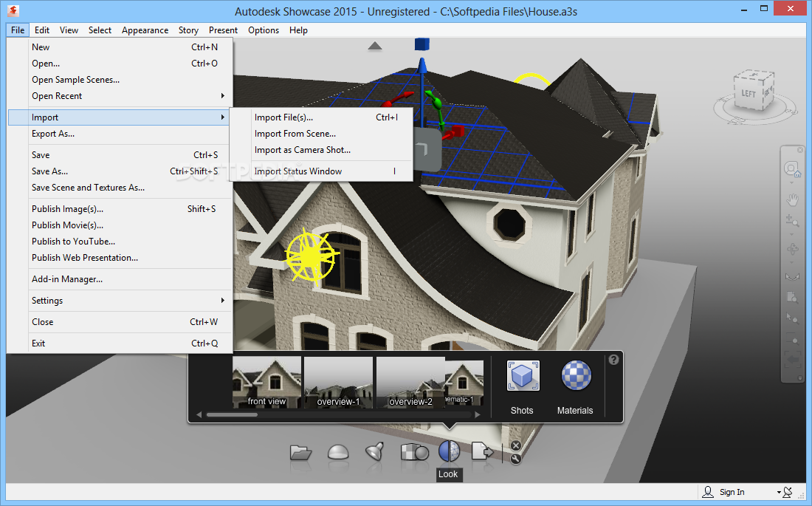Close the task bar with its X icon
This screenshot has width=812, height=506.
[x=516, y=446]
